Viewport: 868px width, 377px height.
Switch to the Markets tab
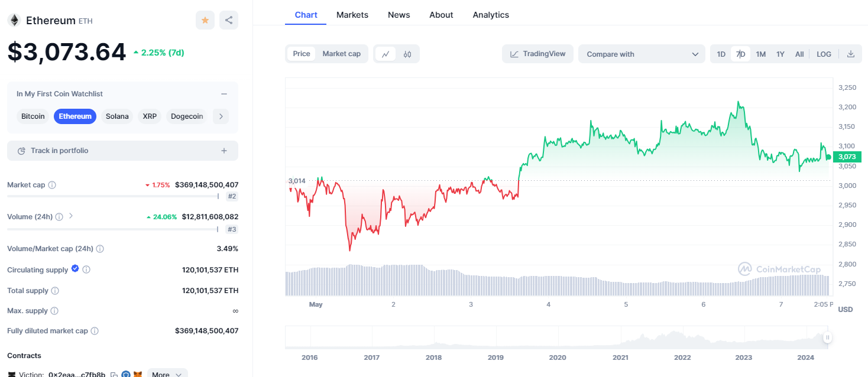(x=352, y=15)
